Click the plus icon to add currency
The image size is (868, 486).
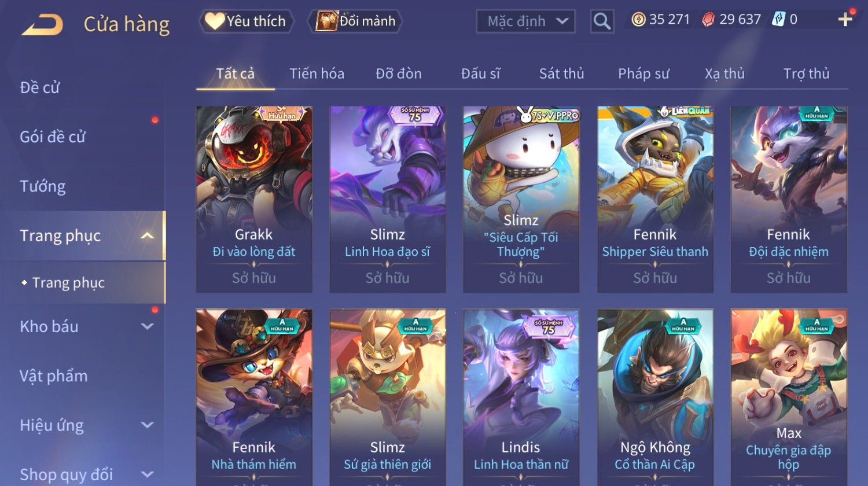pos(845,20)
